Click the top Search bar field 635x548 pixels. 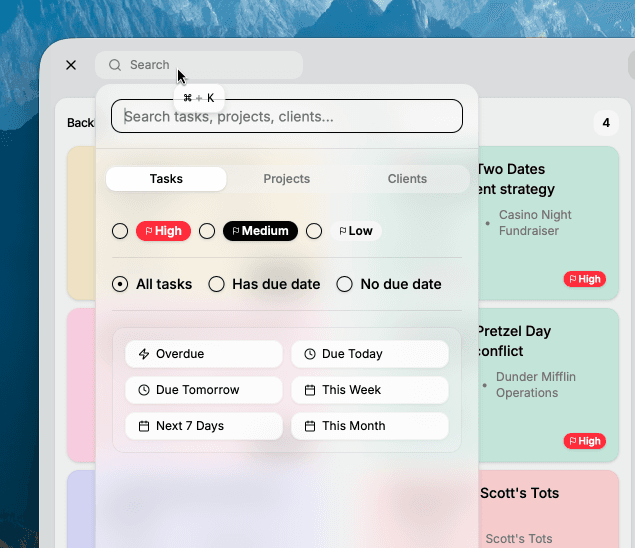pyautogui.click(x=199, y=65)
